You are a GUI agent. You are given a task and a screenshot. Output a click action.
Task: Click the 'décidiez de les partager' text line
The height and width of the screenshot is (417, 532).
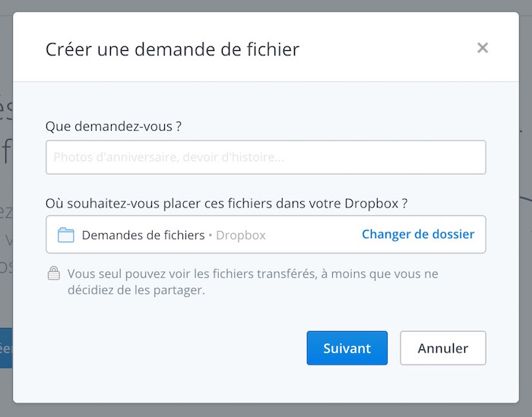click(x=136, y=289)
